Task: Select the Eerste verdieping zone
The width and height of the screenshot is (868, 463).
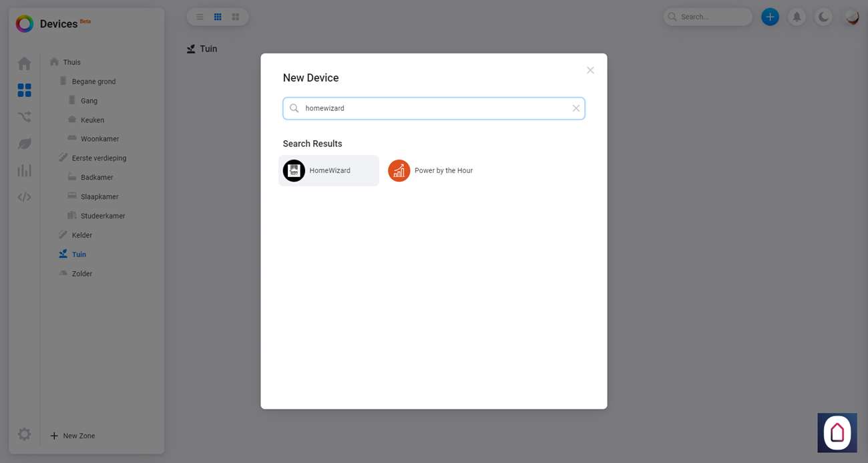Action: tap(99, 158)
